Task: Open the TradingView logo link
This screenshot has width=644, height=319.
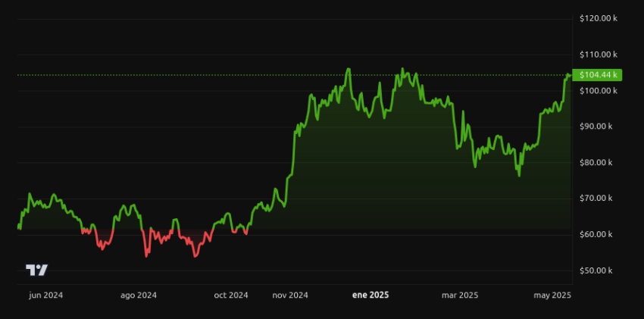Action: point(37,271)
